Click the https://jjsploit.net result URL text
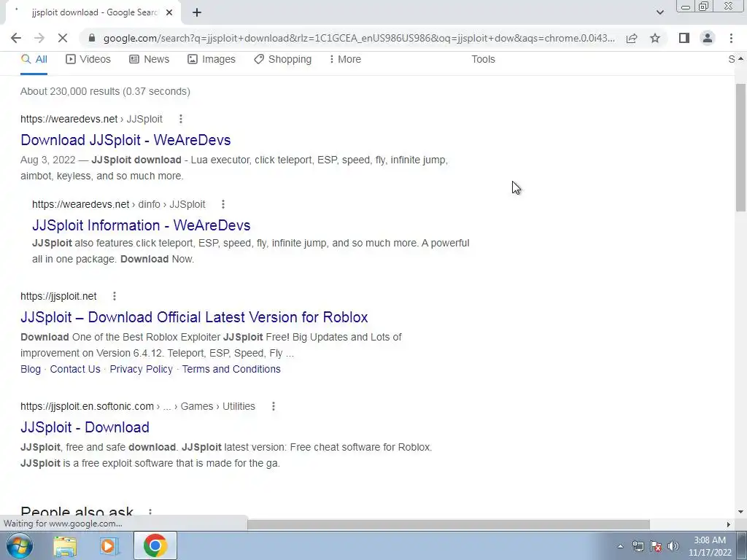The width and height of the screenshot is (747, 560). click(x=58, y=296)
